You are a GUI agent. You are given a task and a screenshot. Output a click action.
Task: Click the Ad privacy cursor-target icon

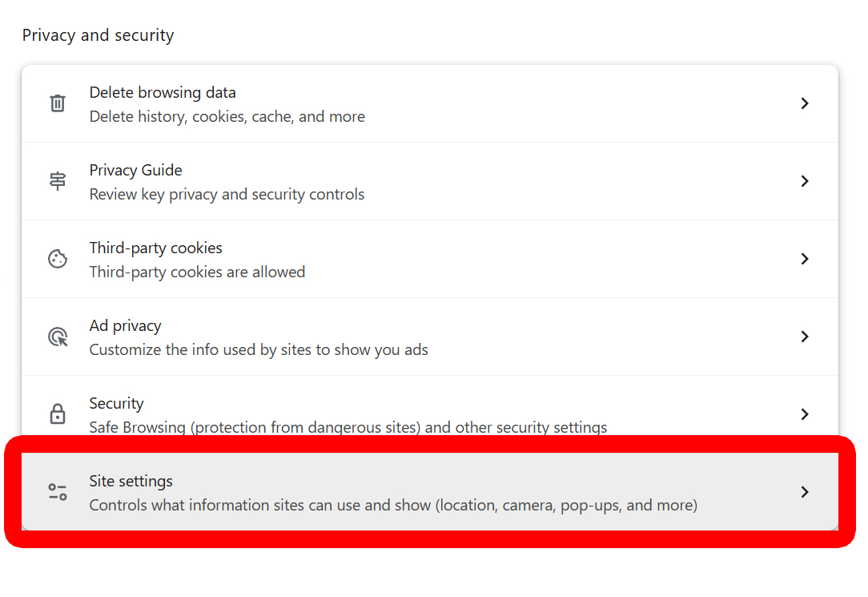tap(58, 337)
